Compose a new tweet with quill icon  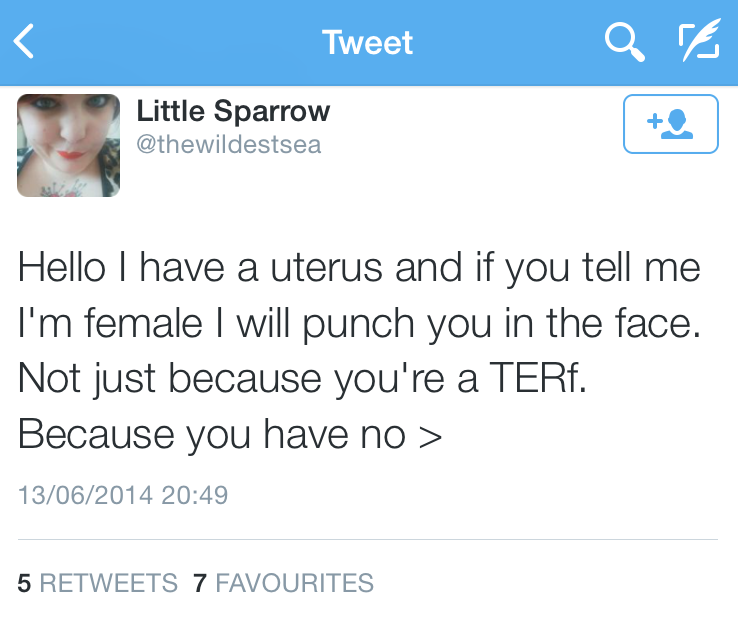697,42
